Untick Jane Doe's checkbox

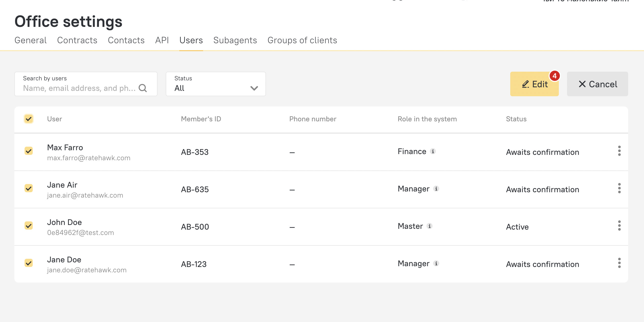click(x=29, y=263)
